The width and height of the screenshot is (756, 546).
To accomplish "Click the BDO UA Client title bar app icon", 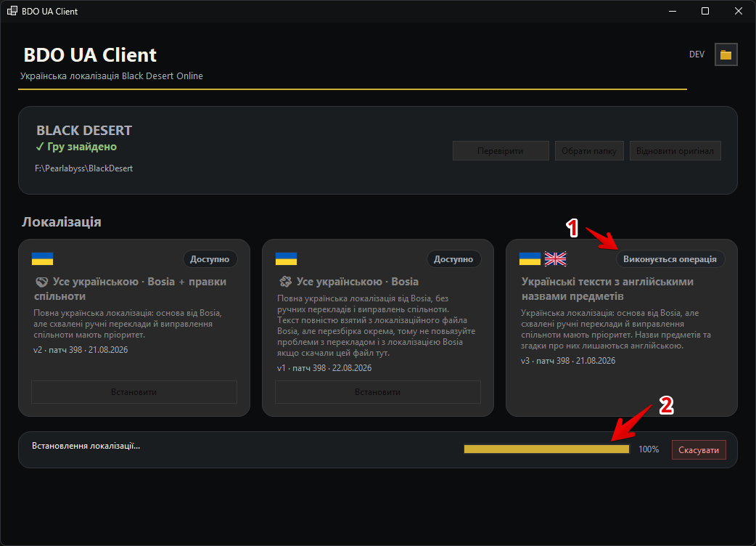I will pos(12,11).
